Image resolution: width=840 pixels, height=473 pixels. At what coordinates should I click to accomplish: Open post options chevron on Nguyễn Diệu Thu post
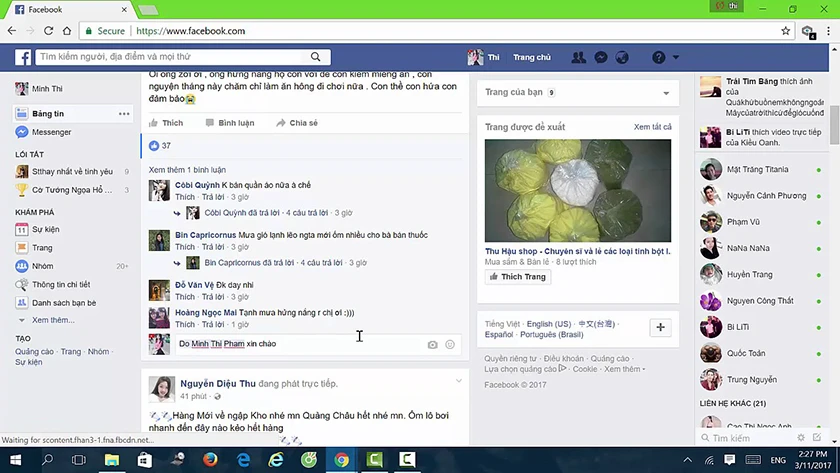pos(459,381)
